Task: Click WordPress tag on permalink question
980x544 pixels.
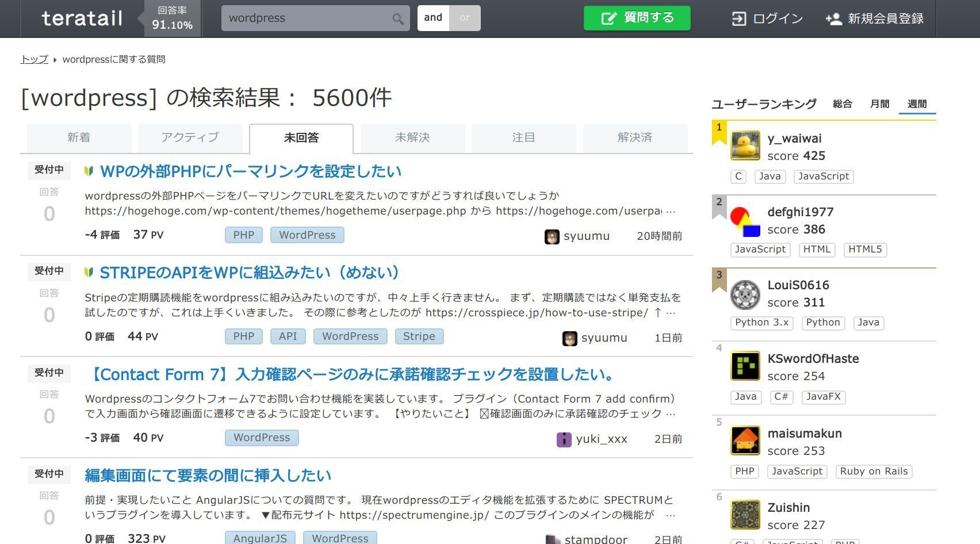Action: tap(307, 235)
